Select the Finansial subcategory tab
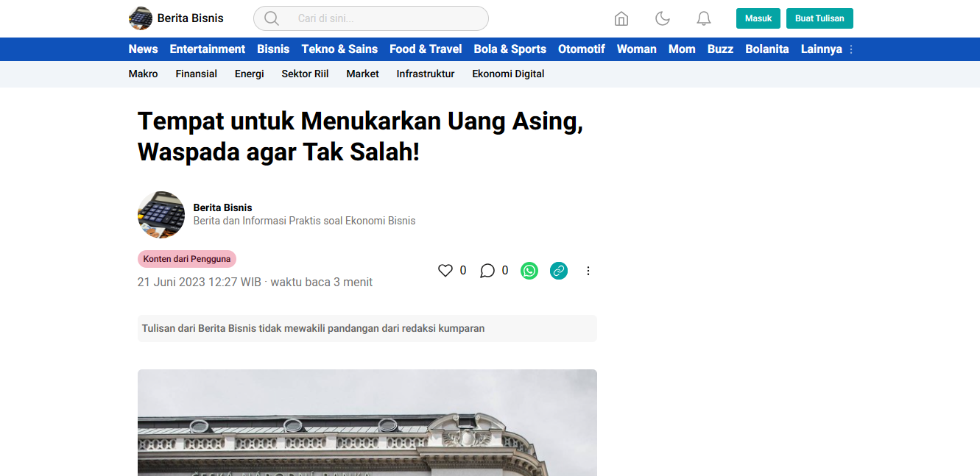This screenshot has width=980, height=476. pyautogui.click(x=196, y=74)
